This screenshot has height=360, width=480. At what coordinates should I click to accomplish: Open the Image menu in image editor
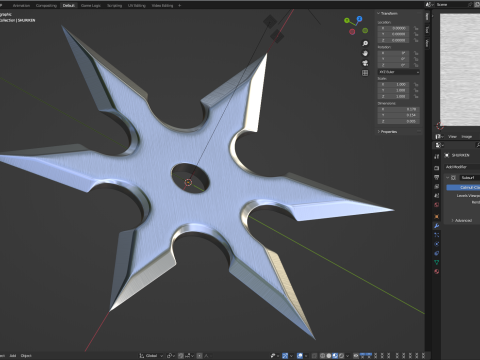(466, 137)
